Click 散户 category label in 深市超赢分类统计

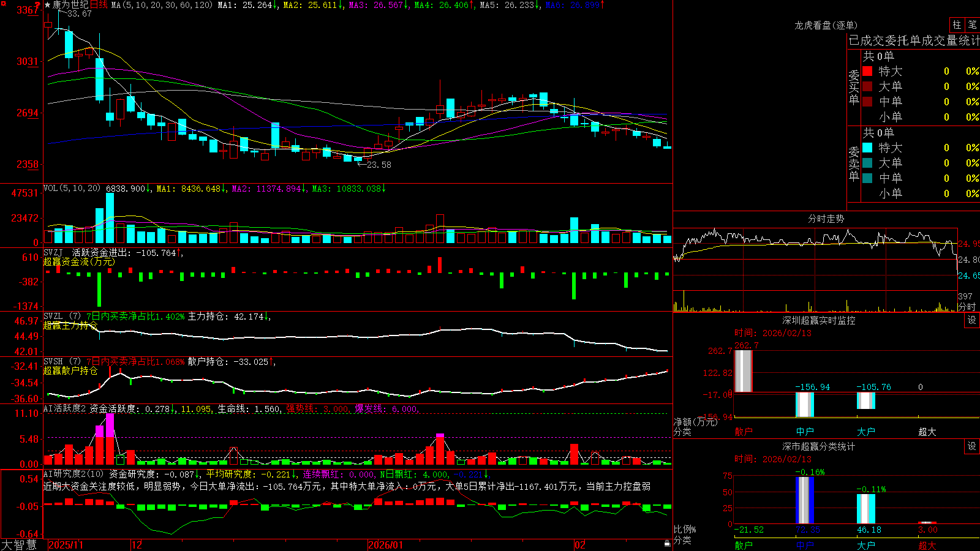point(744,545)
